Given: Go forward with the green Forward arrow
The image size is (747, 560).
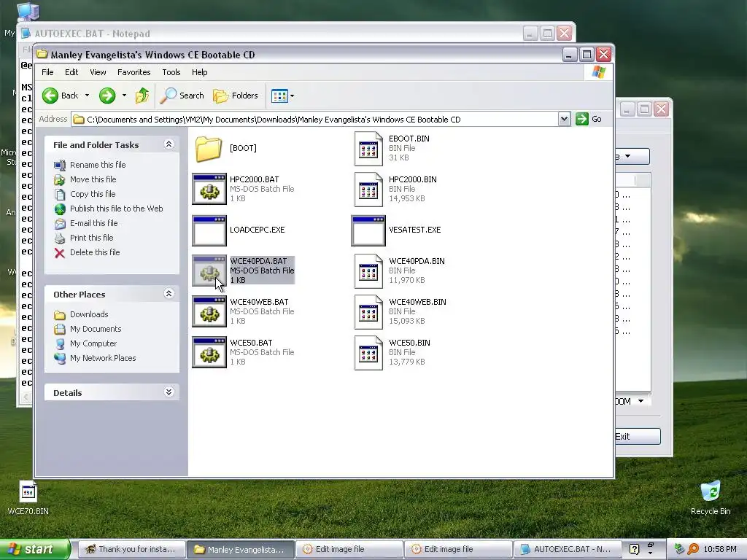Looking at the screenshot, I should click(x=107, y=96).
